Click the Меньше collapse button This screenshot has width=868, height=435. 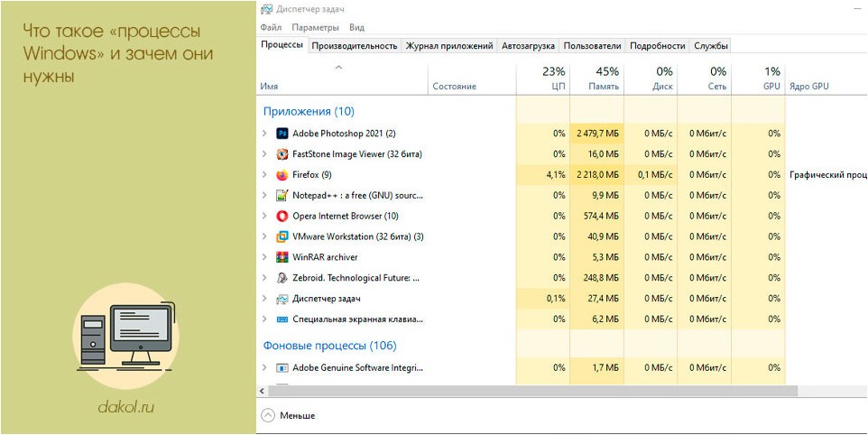coord(288,416)
